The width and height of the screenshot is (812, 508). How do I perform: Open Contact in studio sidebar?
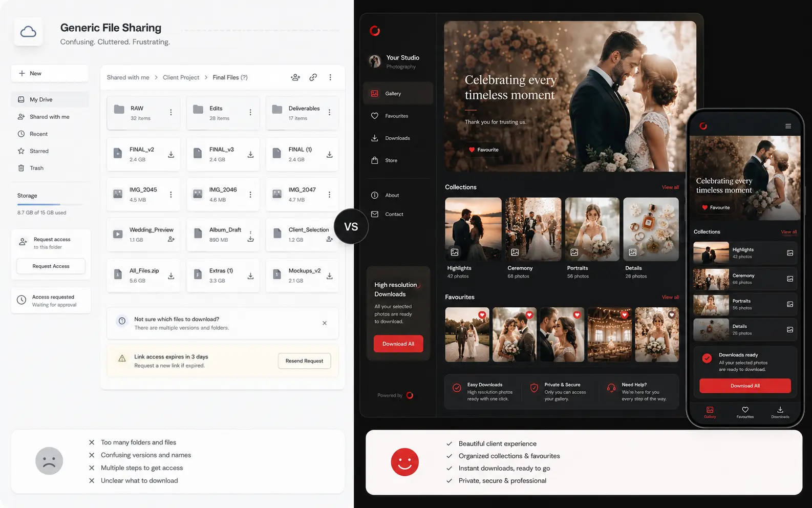[398, 214]
